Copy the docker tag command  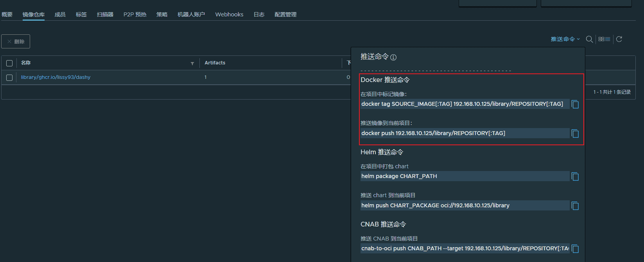click(575, 104)
